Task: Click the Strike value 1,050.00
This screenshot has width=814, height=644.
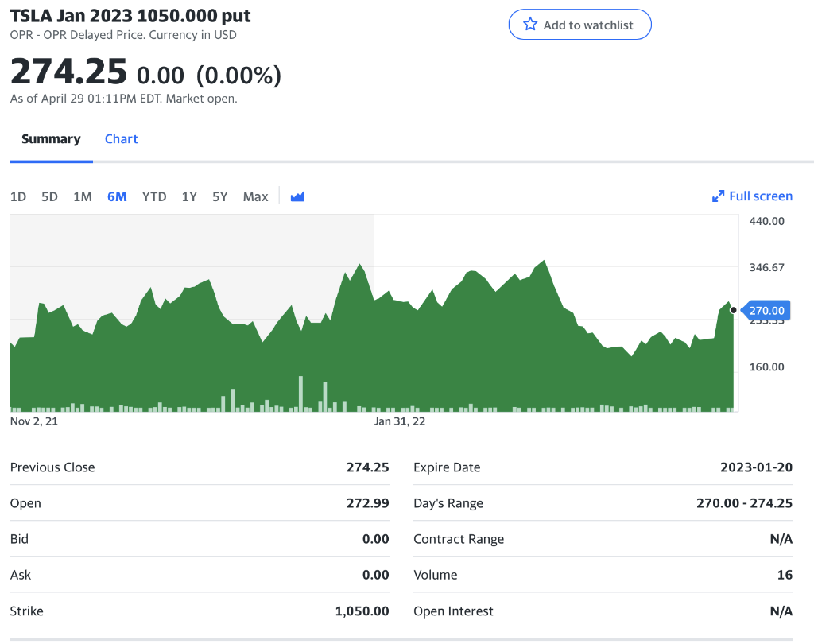Action: tap(362, 611)
